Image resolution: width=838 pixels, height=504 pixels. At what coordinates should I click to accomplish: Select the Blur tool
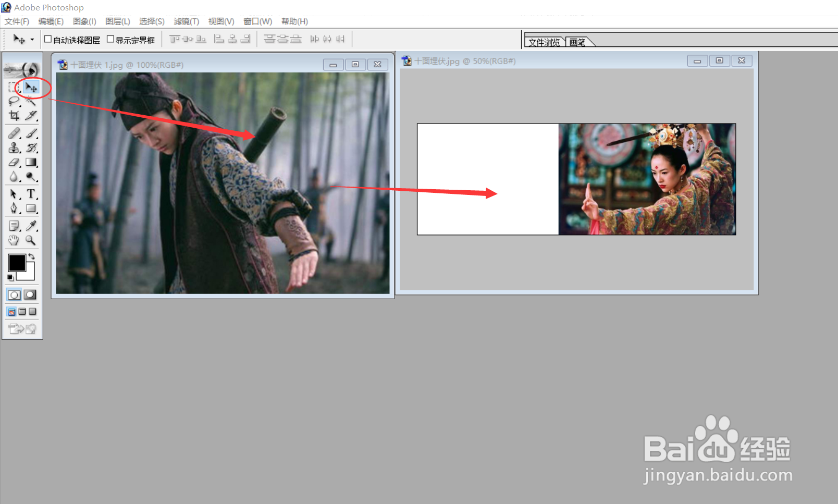[x=14, y=177]
